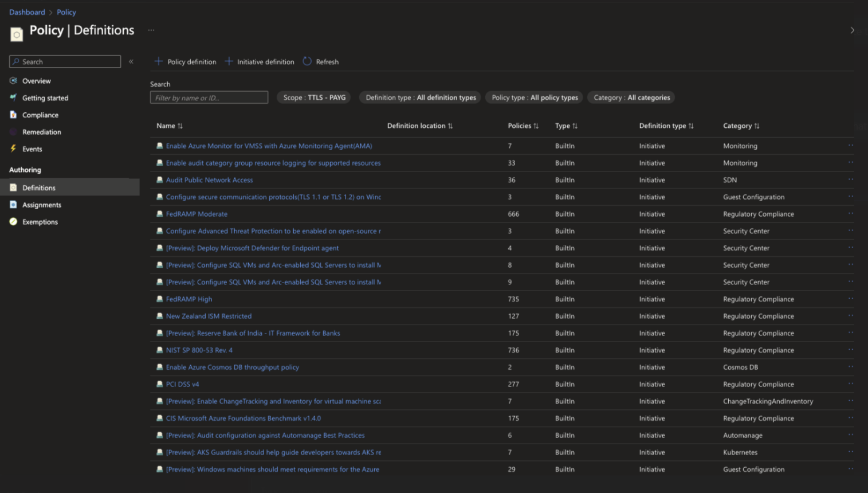Open Enable Azure Cosmos DB throughput policy

(233, 367)
